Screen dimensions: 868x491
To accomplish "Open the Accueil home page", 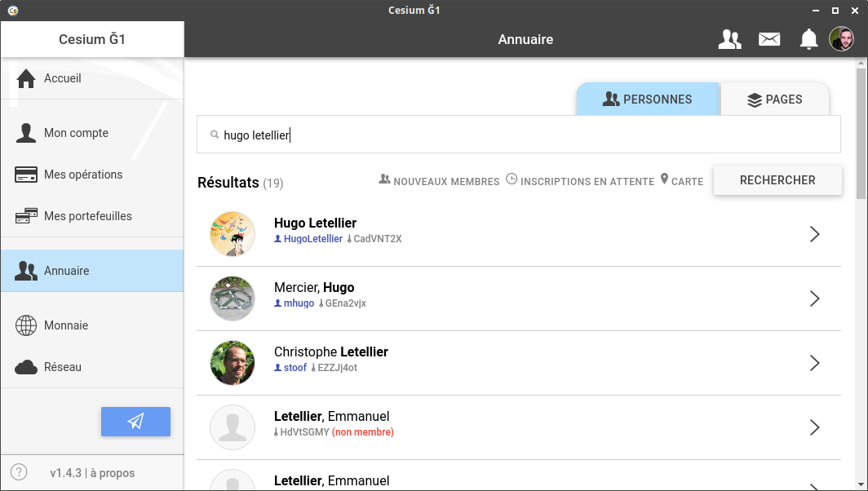I will coord(92,78).
